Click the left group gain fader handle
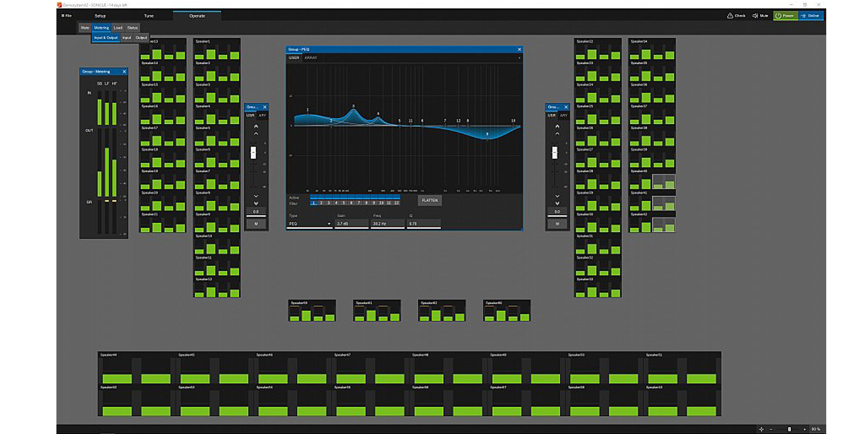 [253, 152]
